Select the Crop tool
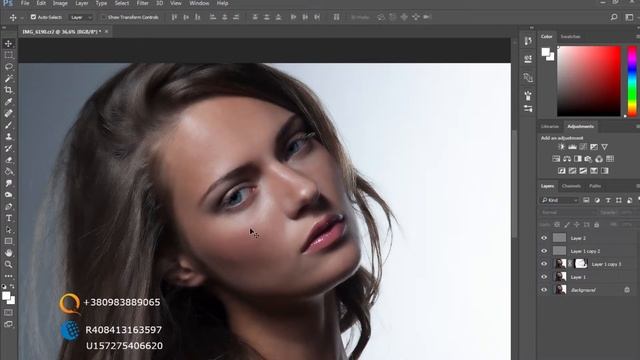Image resolution: width=640 pixels, height=360 pixels. (x=8, y=90)
